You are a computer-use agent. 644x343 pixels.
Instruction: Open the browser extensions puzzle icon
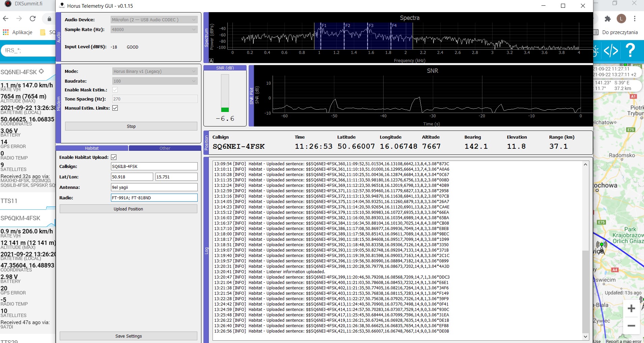(x=608, y=19)
